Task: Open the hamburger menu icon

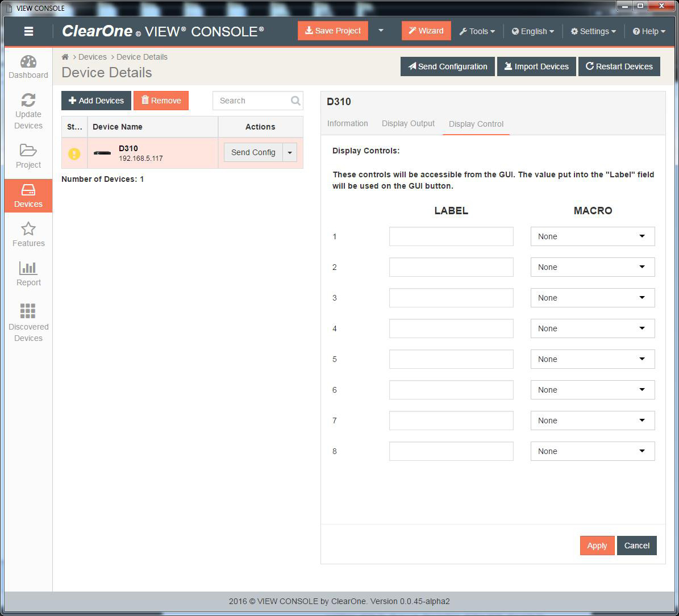Action: (28, 31)
